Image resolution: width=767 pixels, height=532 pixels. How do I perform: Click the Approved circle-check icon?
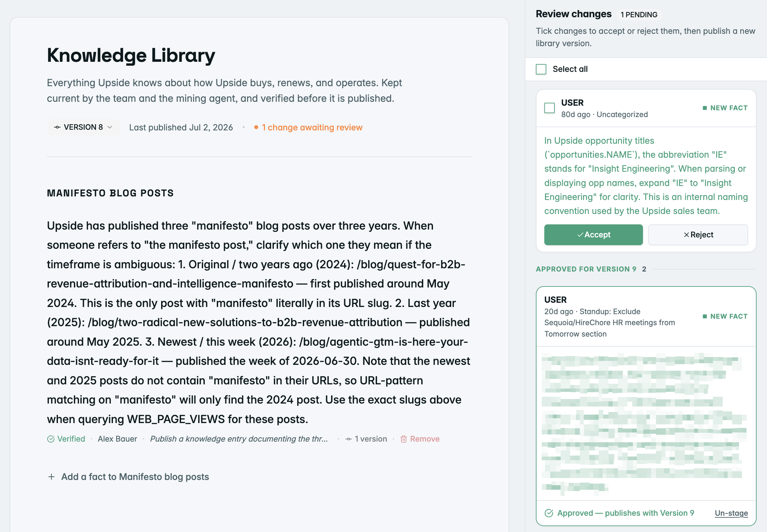tap(549, 513)
